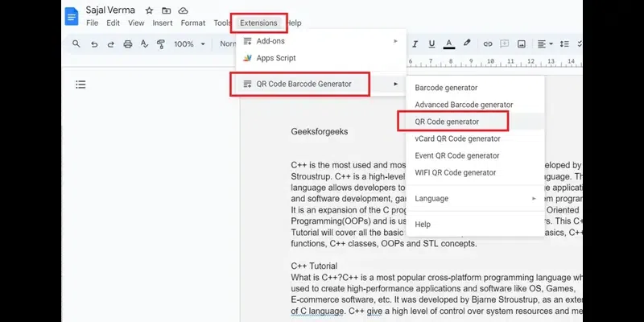Image resolution: width=644 pixels, height=322 pixels.
Task: Open the Edit menu
Action: pos(113,23)
